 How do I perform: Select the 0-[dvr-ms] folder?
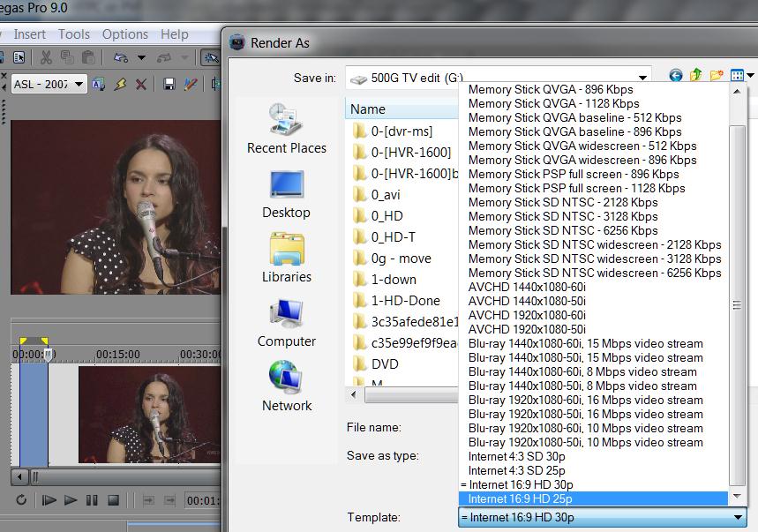[x=393, y=131]
